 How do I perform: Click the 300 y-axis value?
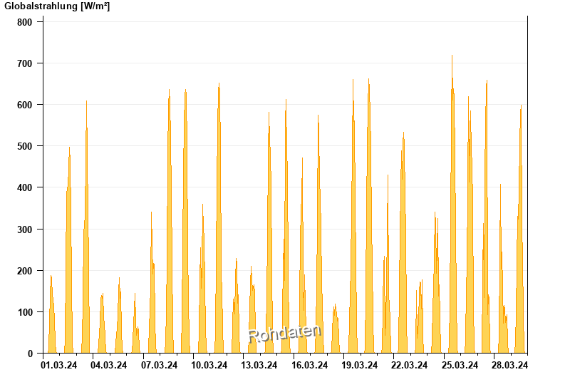[25, 229]
